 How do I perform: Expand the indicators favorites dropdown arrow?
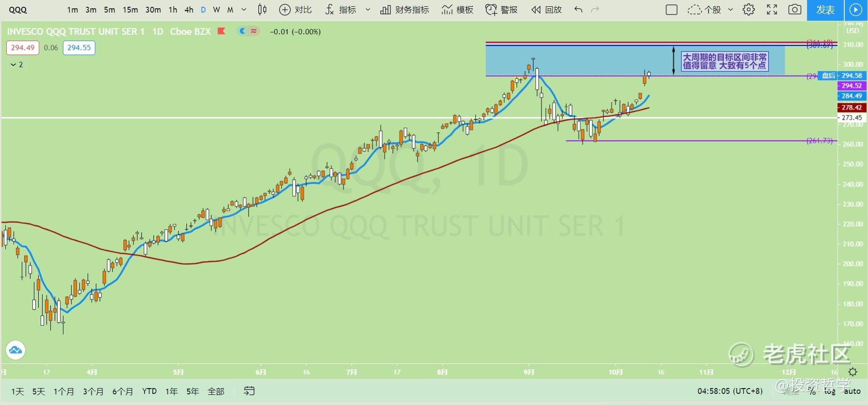coord(368,10)
